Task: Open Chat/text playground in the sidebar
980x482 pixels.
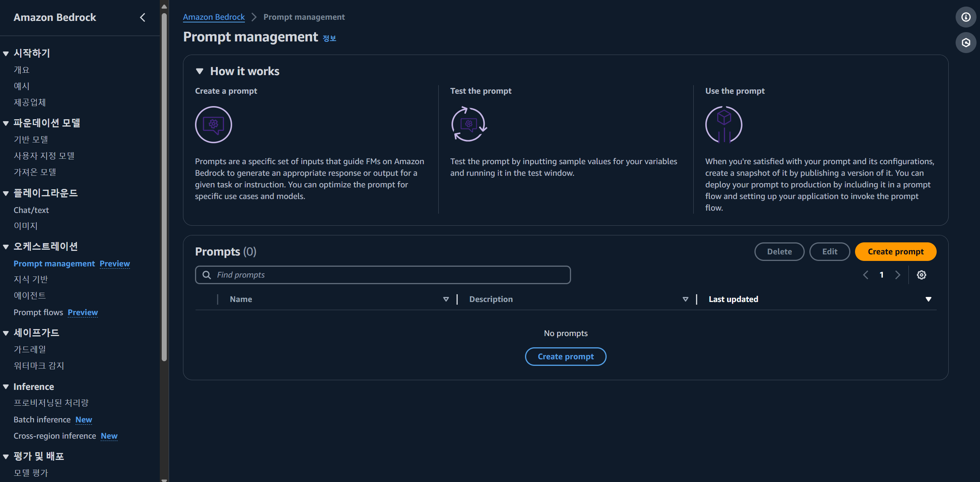Action: 31,210
